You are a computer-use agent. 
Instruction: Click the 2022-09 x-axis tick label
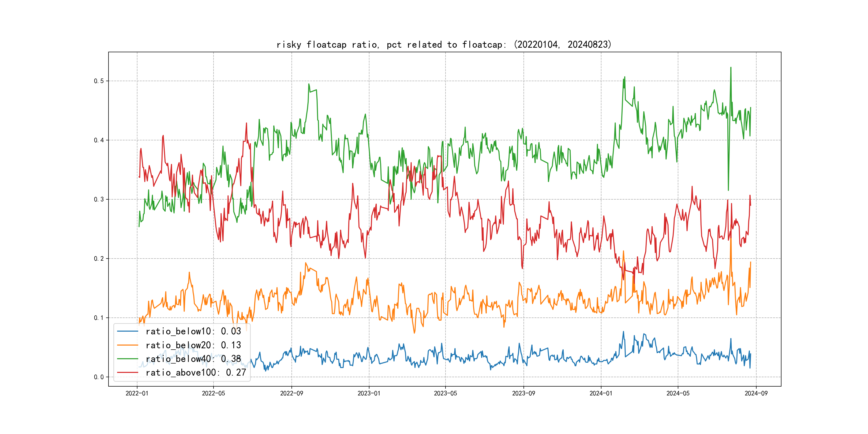click(x=291, y=393)
